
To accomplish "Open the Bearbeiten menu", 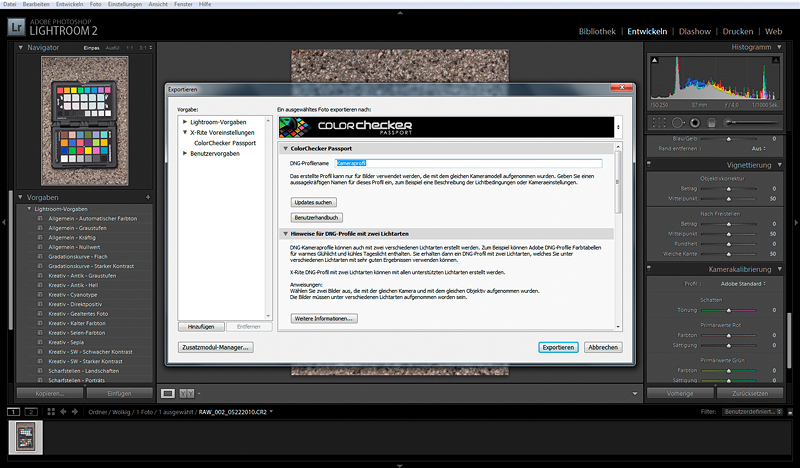I will (36, 4).
